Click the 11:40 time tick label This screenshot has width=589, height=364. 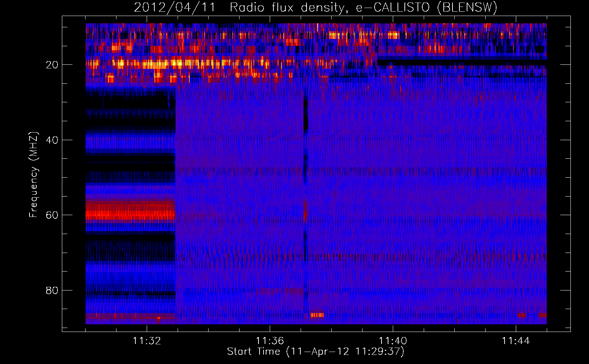pyautogui.click(x=393, y=341)
